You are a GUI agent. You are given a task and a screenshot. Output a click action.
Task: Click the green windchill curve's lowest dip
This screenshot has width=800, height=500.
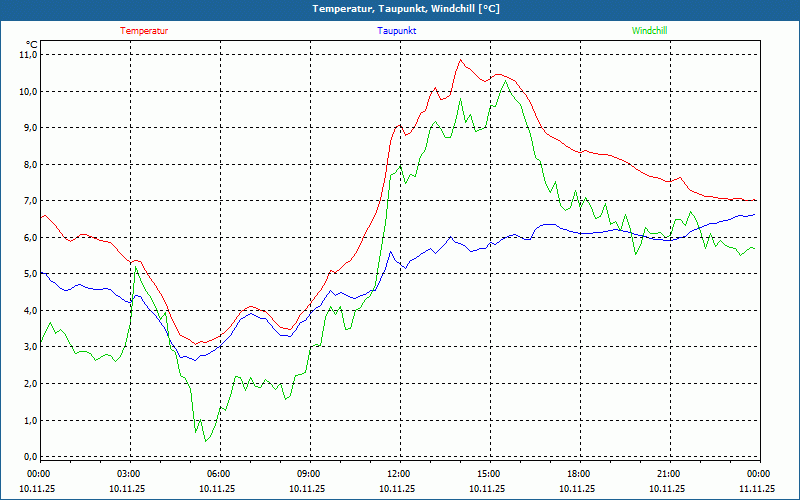pos(206,440)
